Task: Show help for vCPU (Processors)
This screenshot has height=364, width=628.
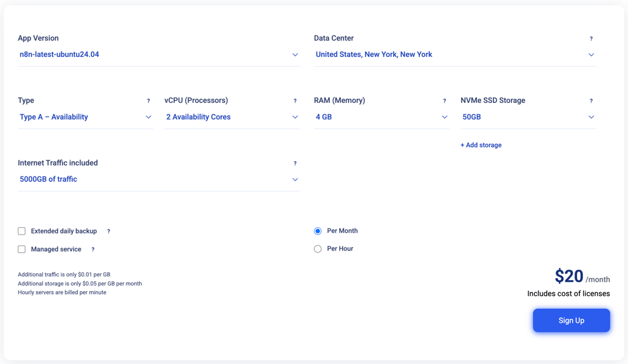Action: [295, 101]
